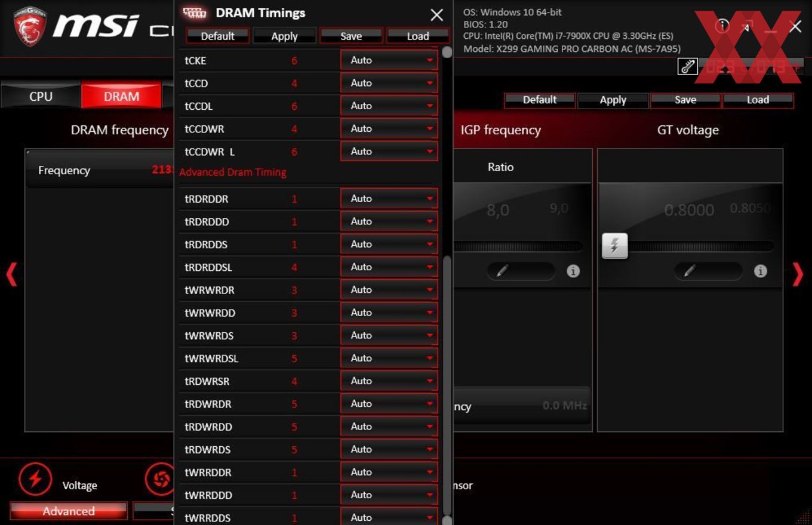812x525 pixels.
Task: Click Apply in main Command Center window
Action: tap(613, 100)
